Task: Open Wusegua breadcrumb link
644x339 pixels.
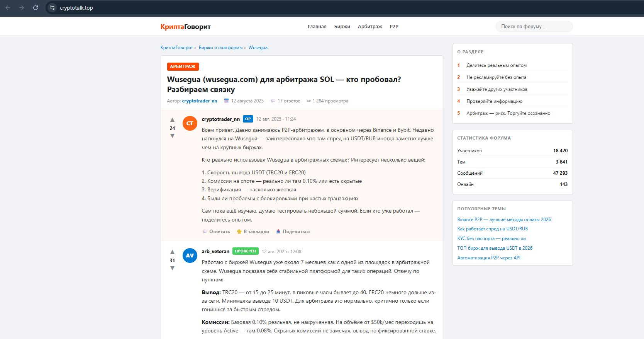Action: click(x=258, y=48)
